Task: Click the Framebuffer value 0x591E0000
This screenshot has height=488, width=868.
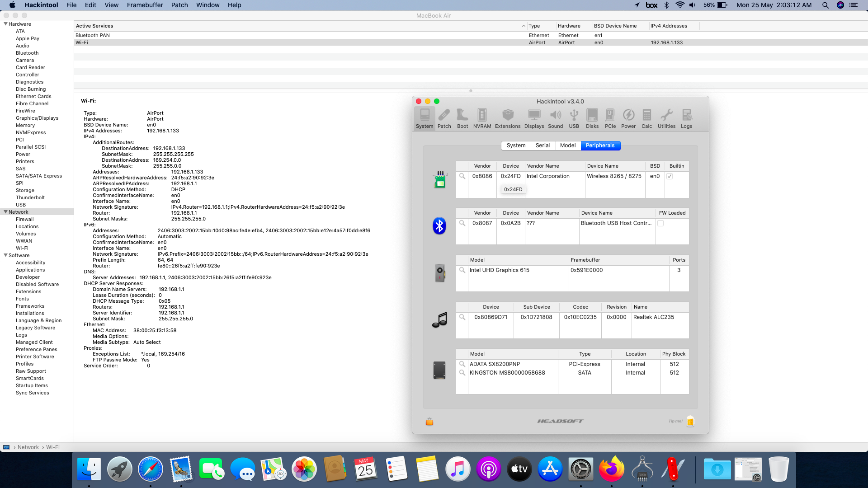Action: [586, 270]
